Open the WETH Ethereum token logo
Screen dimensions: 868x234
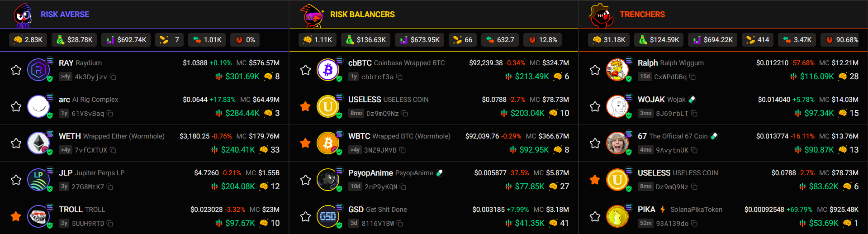[38, 143]
